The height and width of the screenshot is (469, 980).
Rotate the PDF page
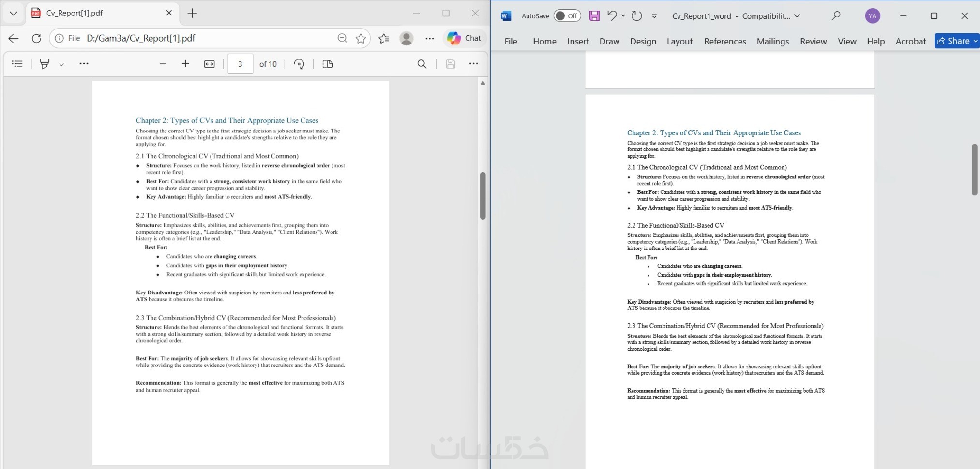point(299,64)
